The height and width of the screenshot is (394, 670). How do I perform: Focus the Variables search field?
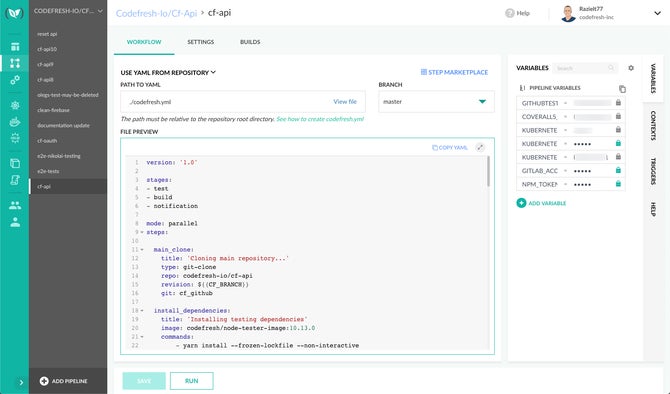pos(585,68)
